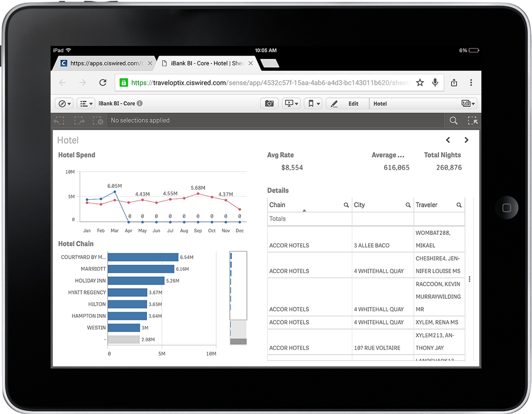Click the browser forward arrow
This screenshot has height=414, width=532.
pyautogui.click(x=82, y=83)
